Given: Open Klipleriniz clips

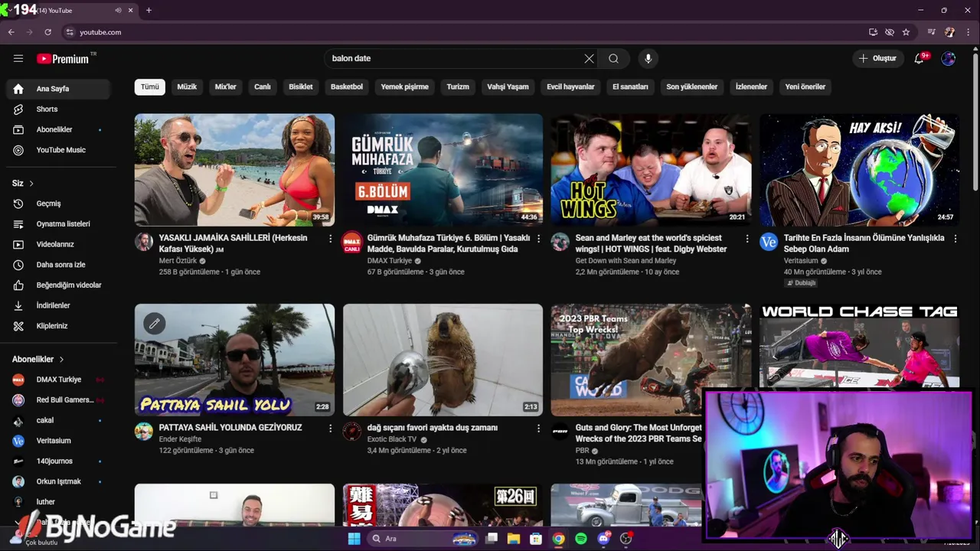Looking at the screenshot, I should click(59, 326).
